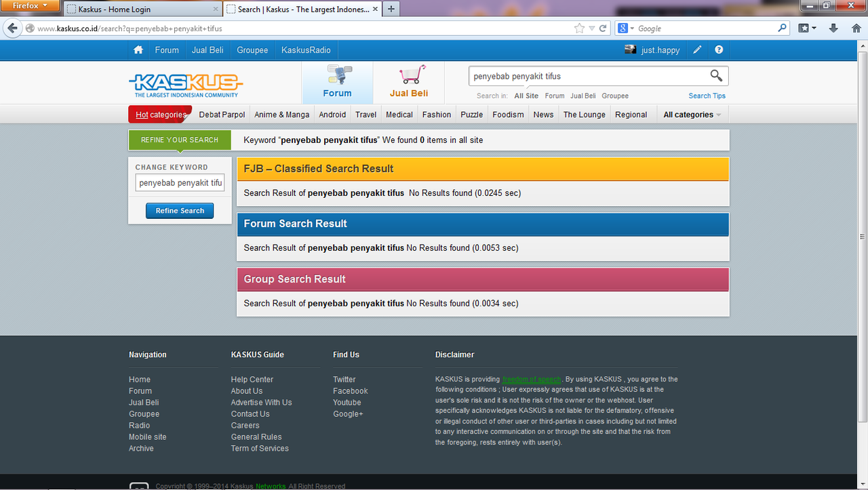The width and height of the screenshot is (868, 490).
Task: Open the Advertise With Us footer link
Action: point(261,403)
